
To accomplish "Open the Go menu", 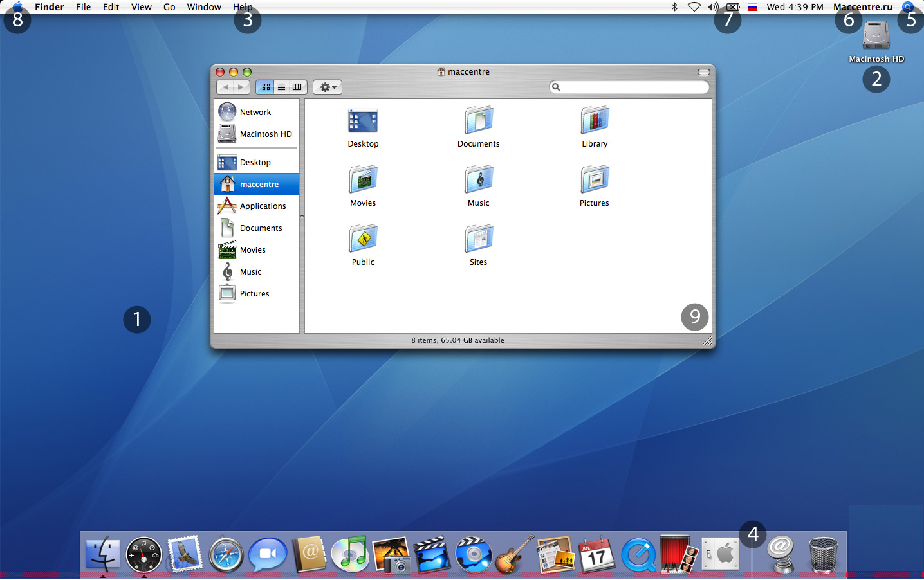I will click(169, 7).
